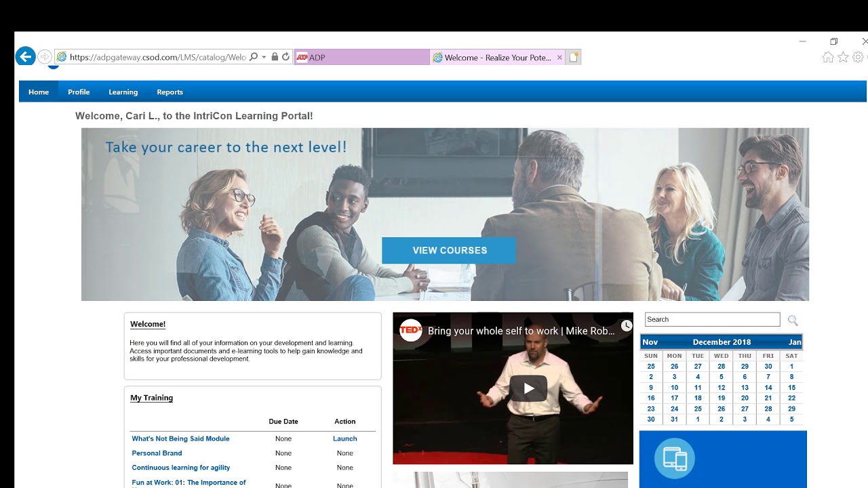This screenshot has width=868, height=488.
Task: Click the My Training heading
Action: pos(151,398)
